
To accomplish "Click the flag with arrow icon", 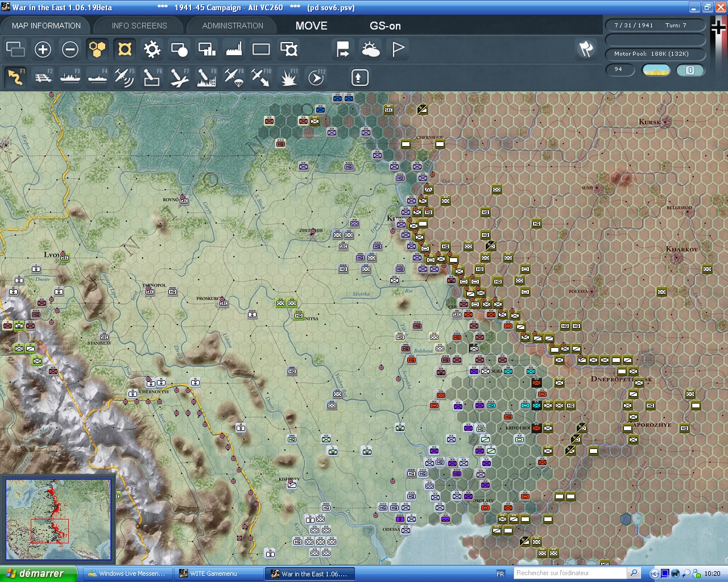I will tap(343, 49).
